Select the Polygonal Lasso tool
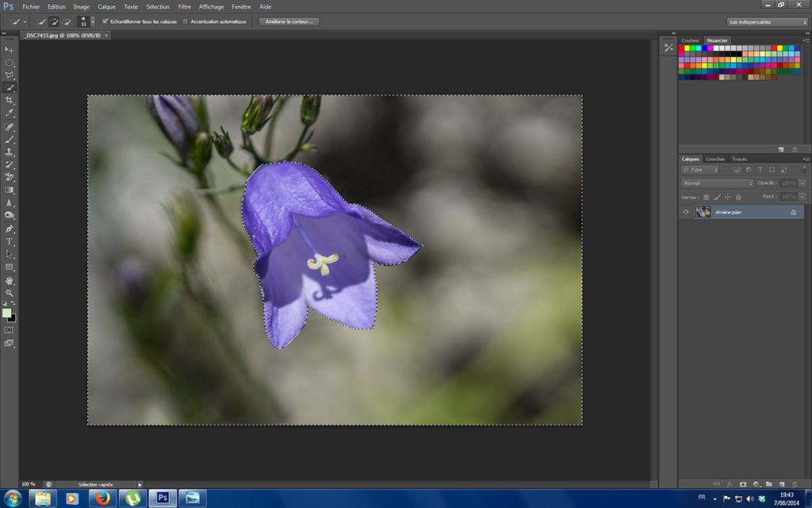This screenshot has height=508, width=812. point(10,75)
